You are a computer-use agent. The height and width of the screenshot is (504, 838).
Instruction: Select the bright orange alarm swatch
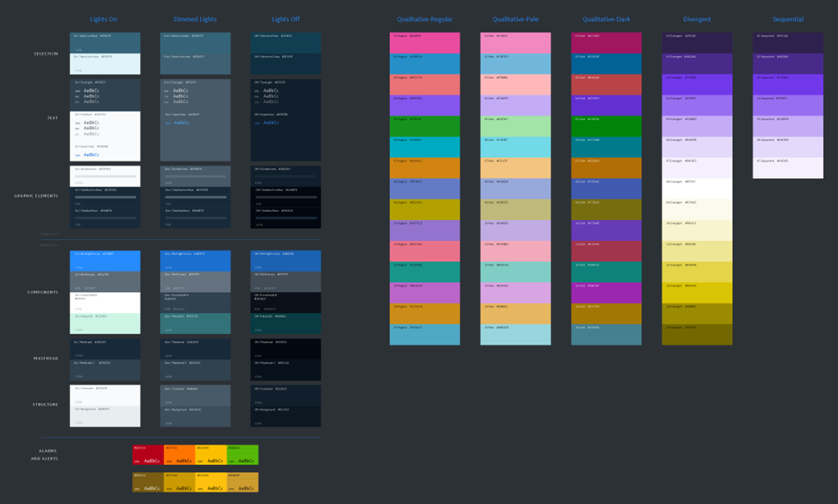click(179, 454)
